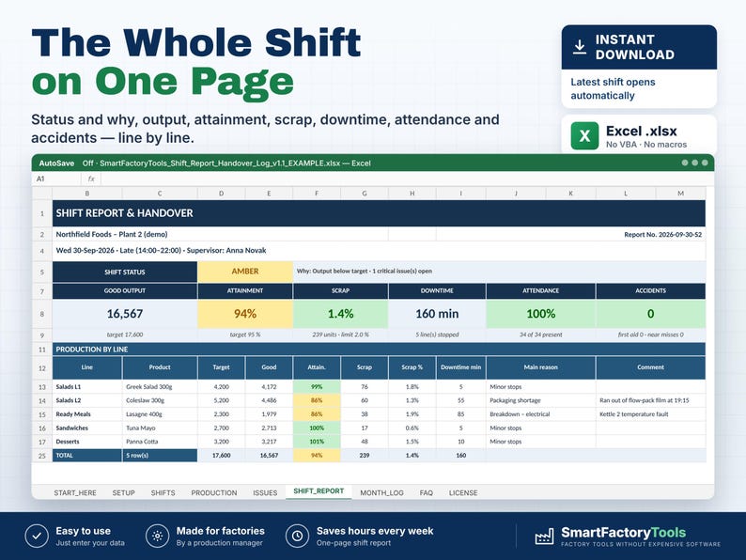Image resolution: width=746 pixels, height=560 pixels.
Task: Switch to the FAQ sheet tab
Action: click(427, 493)
